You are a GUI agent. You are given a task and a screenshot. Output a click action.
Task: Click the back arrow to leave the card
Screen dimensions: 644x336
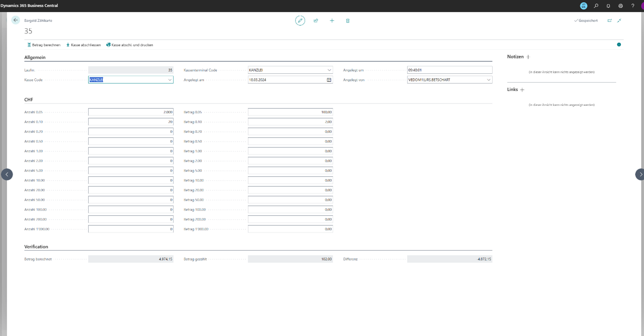16,20
